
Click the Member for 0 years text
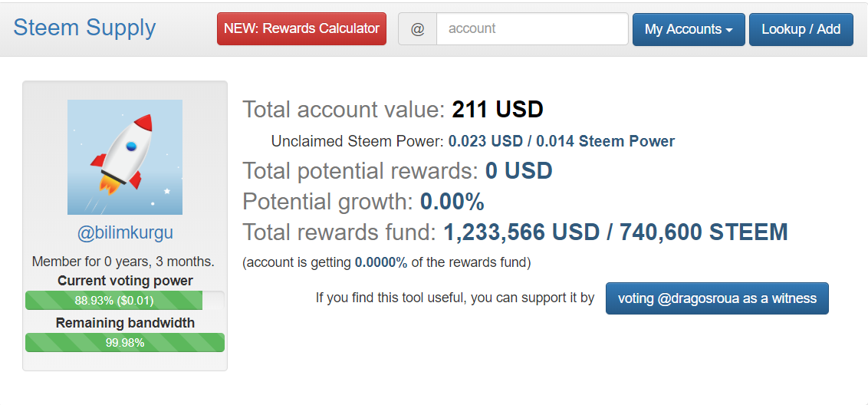tap(123, 262)
